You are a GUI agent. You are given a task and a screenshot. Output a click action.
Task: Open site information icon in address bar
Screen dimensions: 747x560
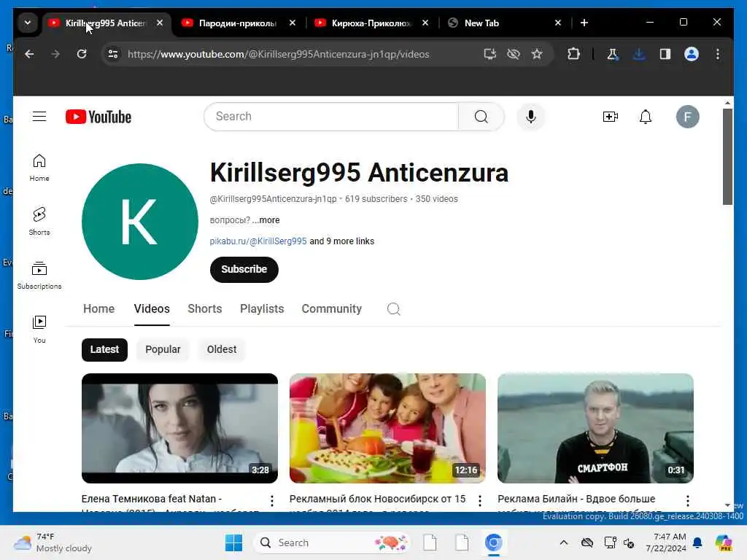pos(113,54)
